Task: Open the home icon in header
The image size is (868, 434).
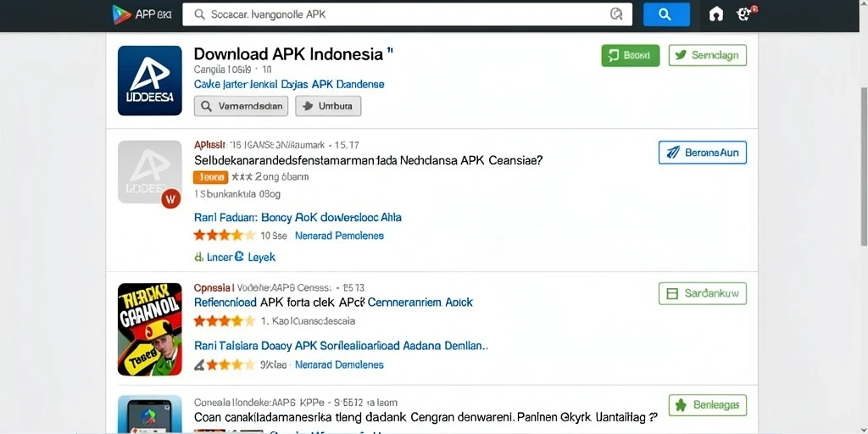Action: click(715, 14)
